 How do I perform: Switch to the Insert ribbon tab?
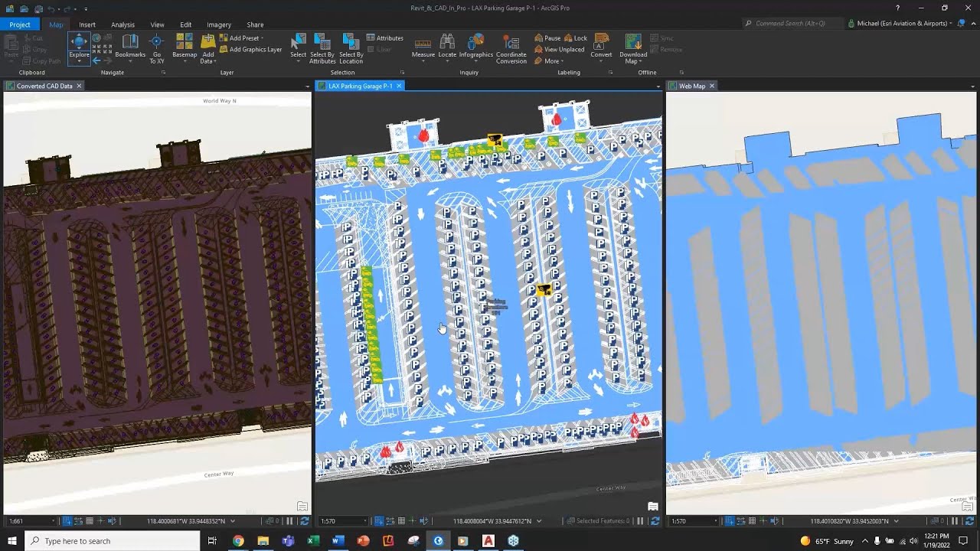(x=87, y=24)
